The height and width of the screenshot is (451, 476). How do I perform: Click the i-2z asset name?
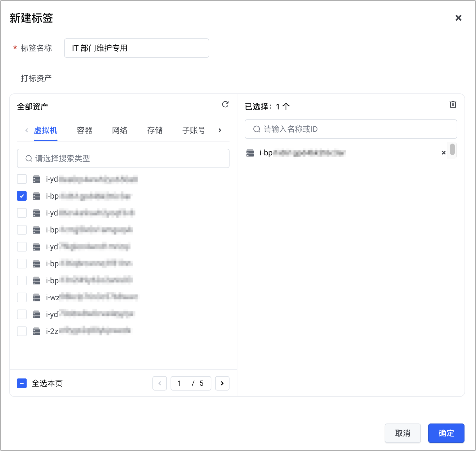pyautogui.click(x=88, y=331)
